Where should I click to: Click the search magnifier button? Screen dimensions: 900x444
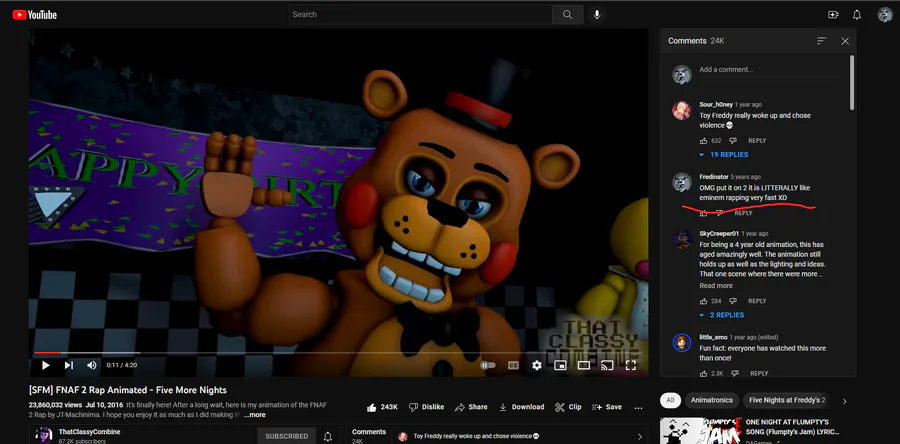[568, 15]
